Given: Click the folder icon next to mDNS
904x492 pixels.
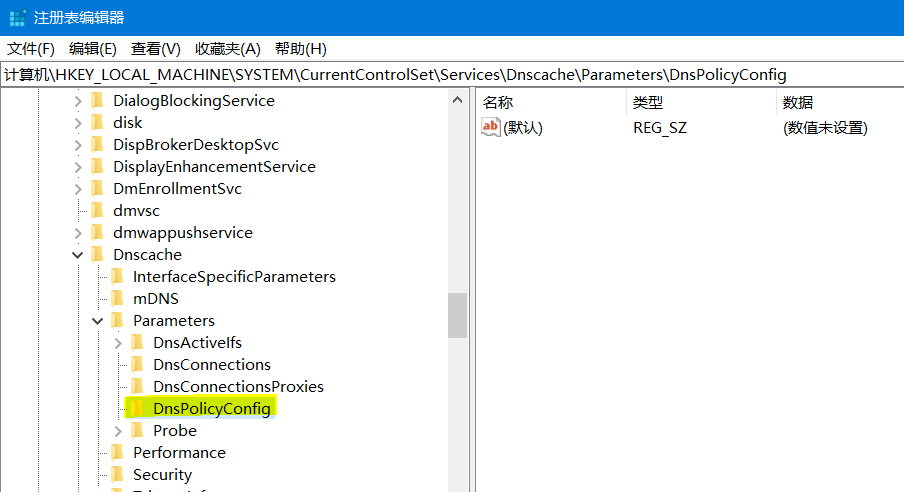Looking at the screenshot, I should (117, 299).
